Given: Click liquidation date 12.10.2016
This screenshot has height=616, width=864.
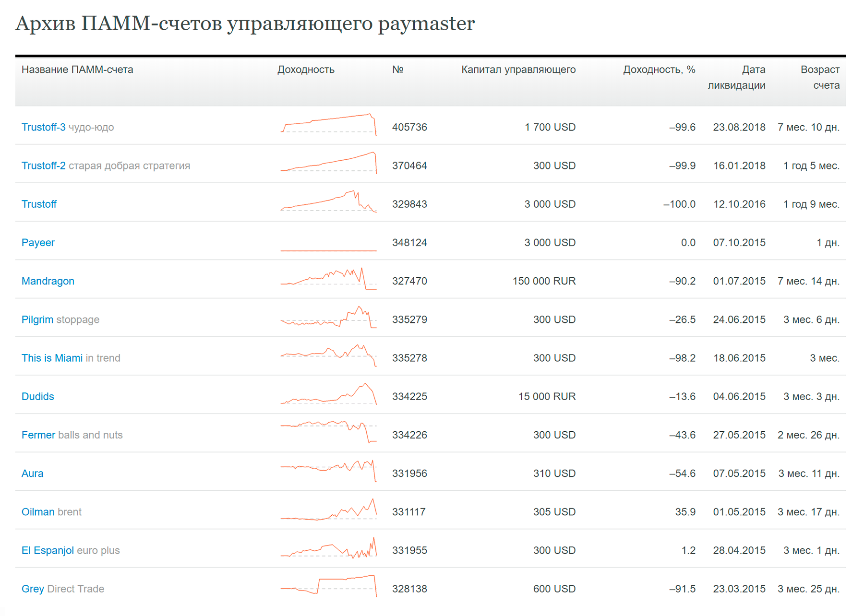Looking at the screenshot, I should [739, 204].
